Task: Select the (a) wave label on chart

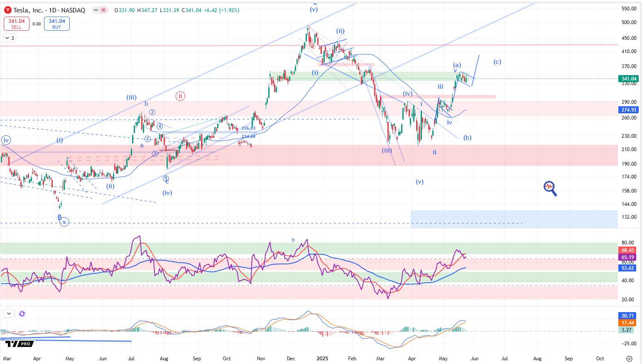Action: (457, 65)
